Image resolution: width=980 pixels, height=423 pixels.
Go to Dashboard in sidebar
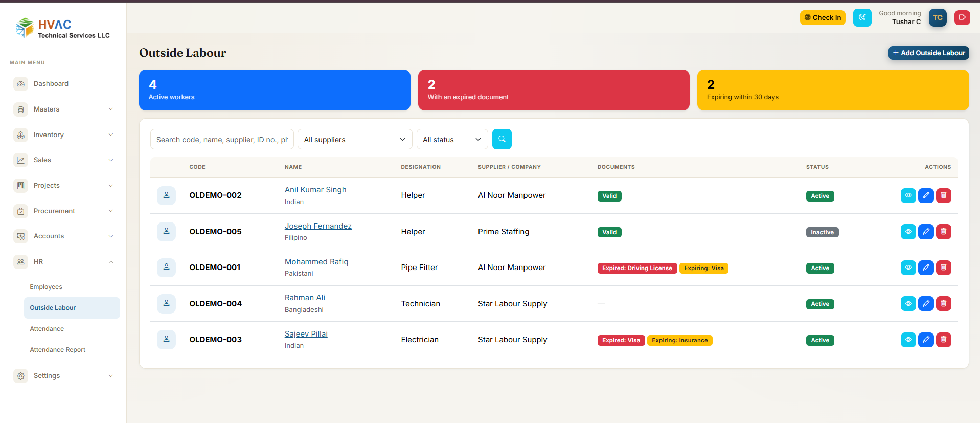[x=63, y=84]
